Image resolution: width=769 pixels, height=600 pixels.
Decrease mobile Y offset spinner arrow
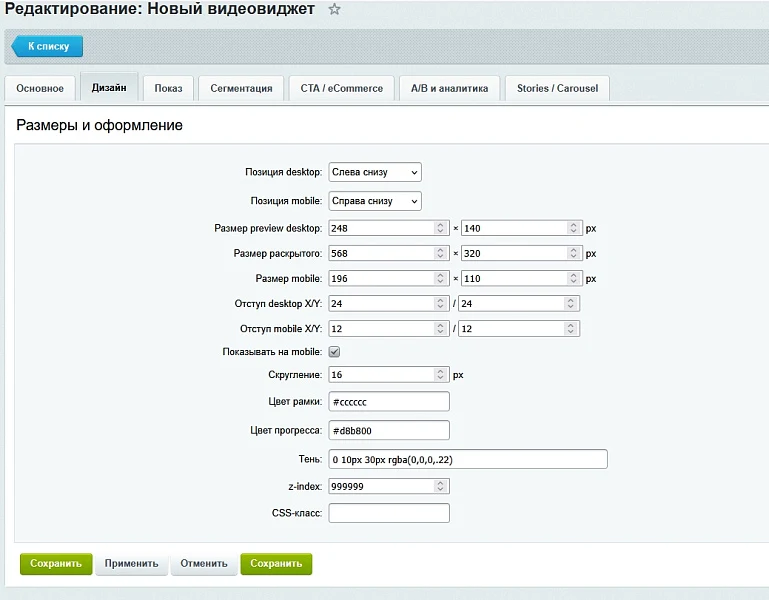pyautogui.click(x=570, y=332)
